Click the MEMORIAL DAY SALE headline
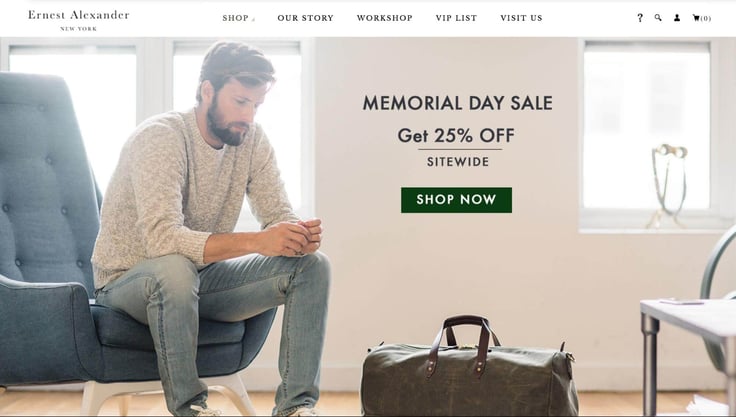 458,103
